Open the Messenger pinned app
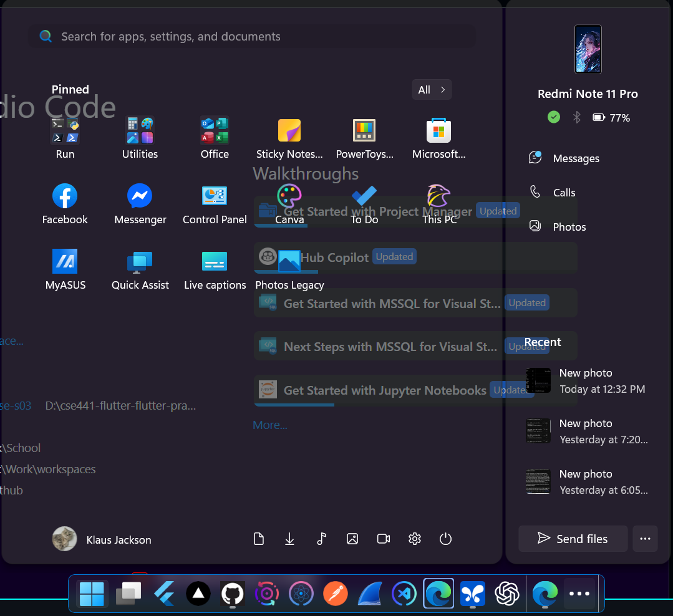Viewport: 673px width, 616px height. 140,204
